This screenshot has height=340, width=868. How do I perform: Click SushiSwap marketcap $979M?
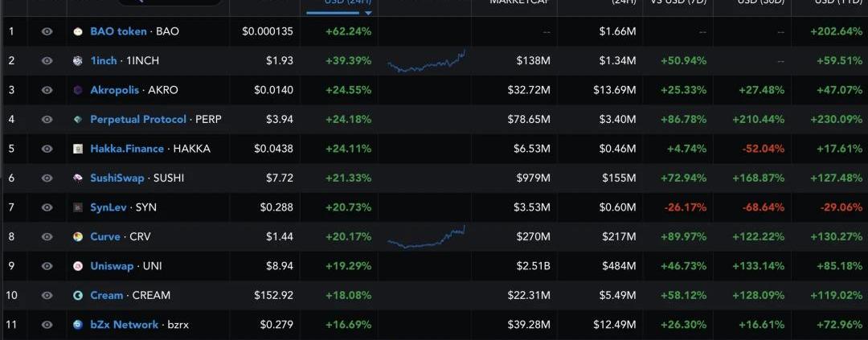coord(533,178)
